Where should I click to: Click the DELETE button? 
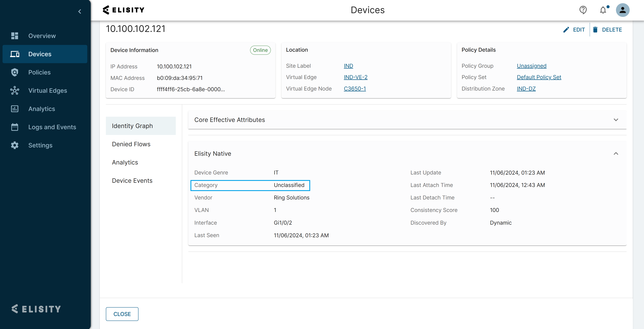point(607,30)
